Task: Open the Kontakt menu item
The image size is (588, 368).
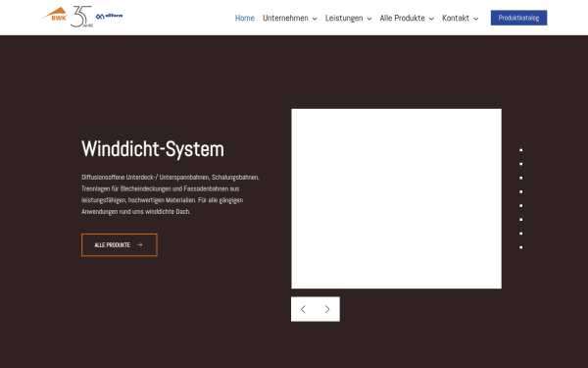Action: [x=456, y=18]
